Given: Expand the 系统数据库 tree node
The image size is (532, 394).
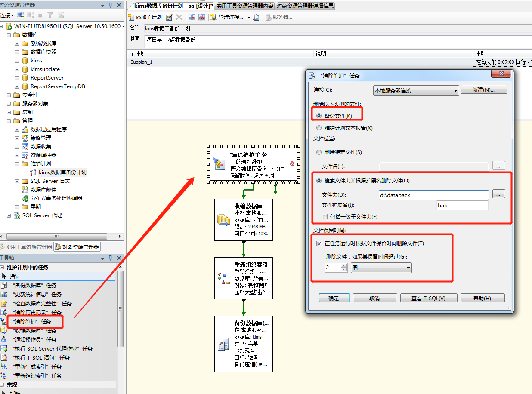Looking at the screenshot, I should click(17, 43).
